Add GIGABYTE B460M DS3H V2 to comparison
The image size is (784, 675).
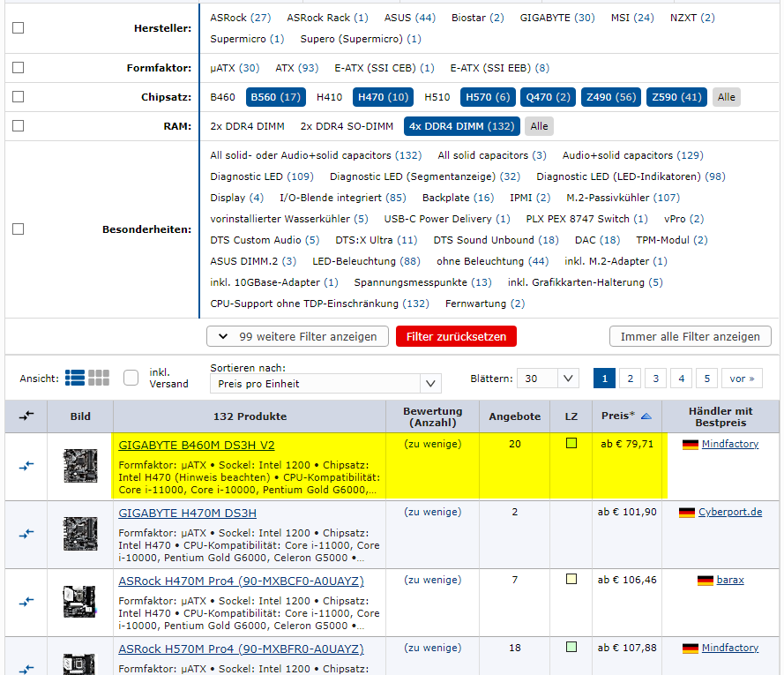[26, 466]
